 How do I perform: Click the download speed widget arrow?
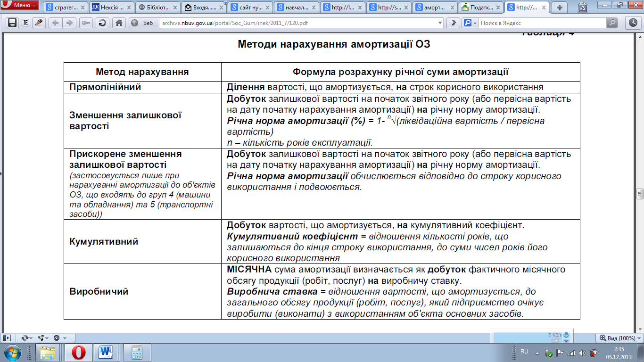pos(566,335)
